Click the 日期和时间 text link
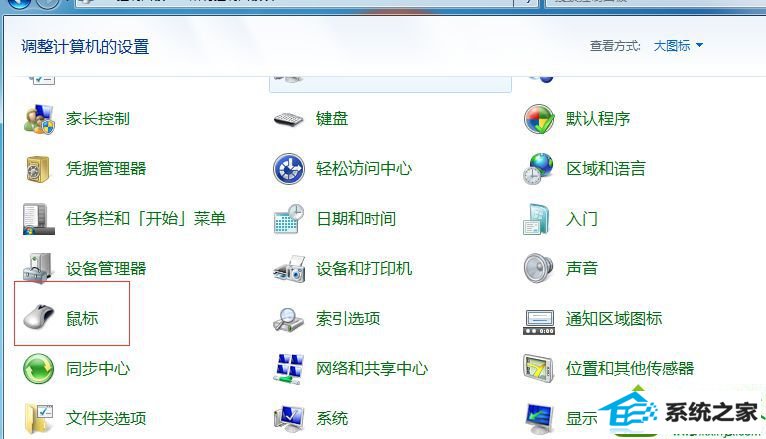 pos(356,219)
